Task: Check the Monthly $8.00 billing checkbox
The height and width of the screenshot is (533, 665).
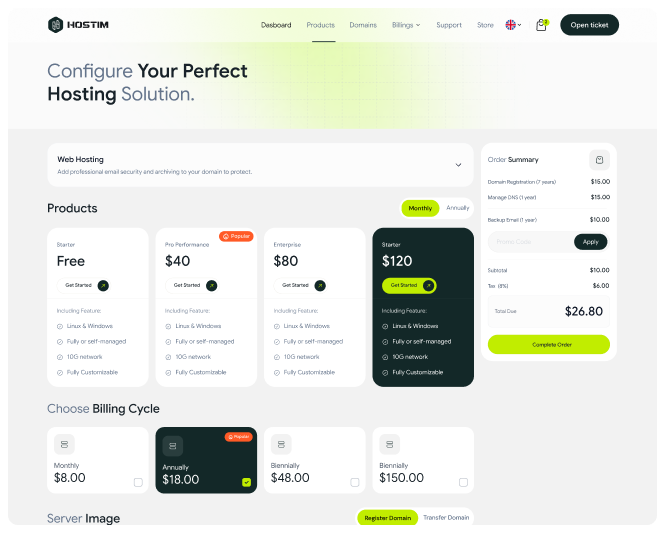Action: point(138,482)
